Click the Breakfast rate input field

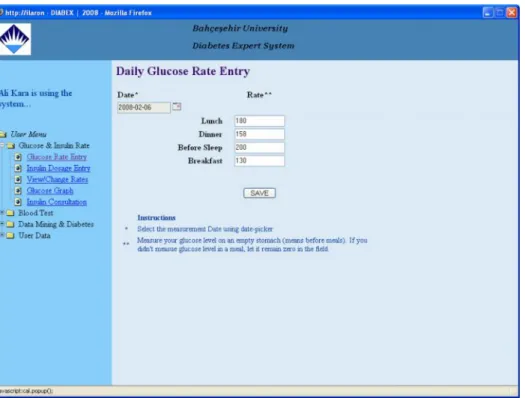pos(259,161)
